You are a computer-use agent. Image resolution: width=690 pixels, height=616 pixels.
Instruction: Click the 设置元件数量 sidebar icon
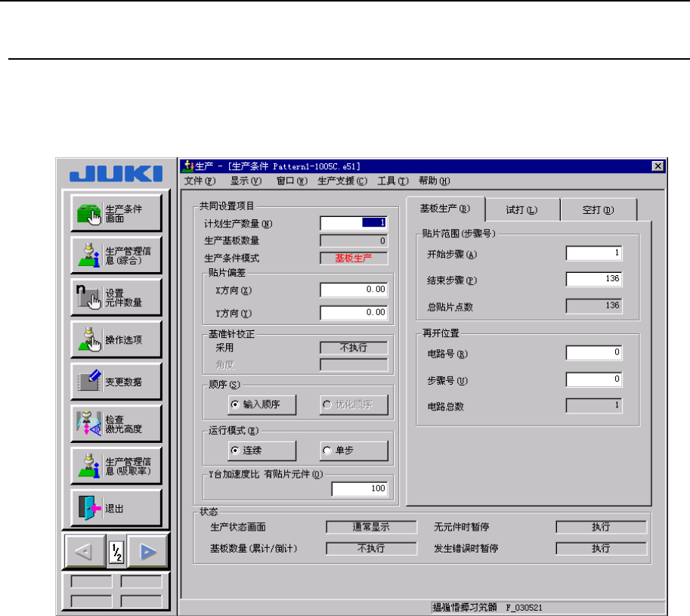click(116, 298)
